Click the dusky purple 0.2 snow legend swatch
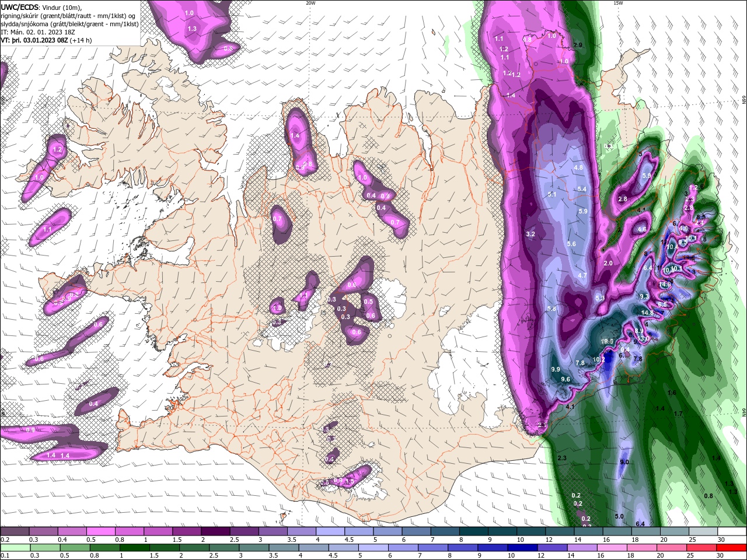This screenshot has height=560, width=747. pyautogui.click(x=15, y=531)
